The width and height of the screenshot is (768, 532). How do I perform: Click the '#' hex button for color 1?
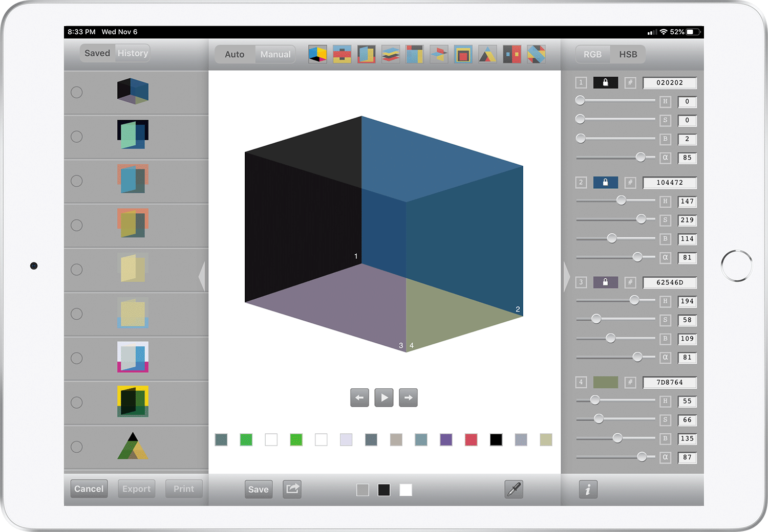[x=630, y=83]
